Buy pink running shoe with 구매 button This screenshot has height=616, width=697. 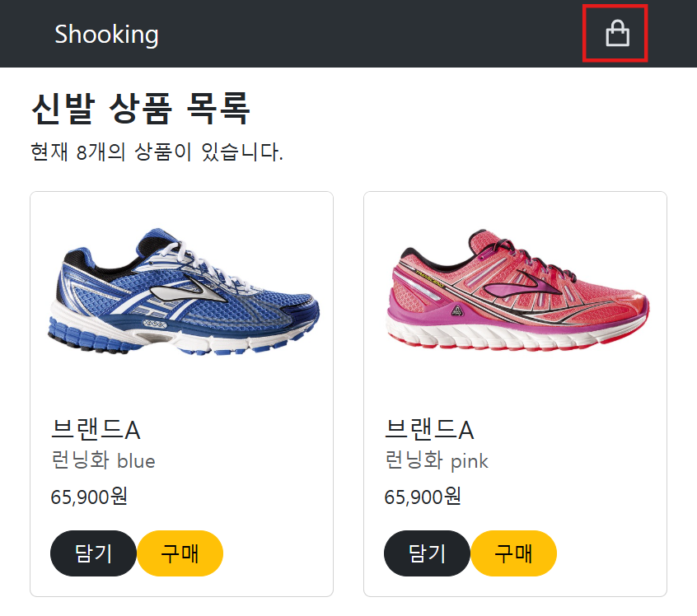(x=514, y=553)
